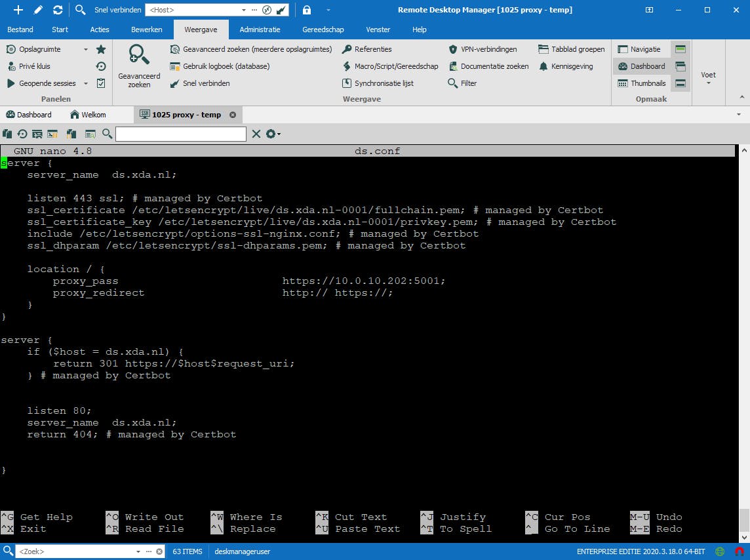
Task: Click the status bar search magnifier icon
Action: tap(8, 551)
